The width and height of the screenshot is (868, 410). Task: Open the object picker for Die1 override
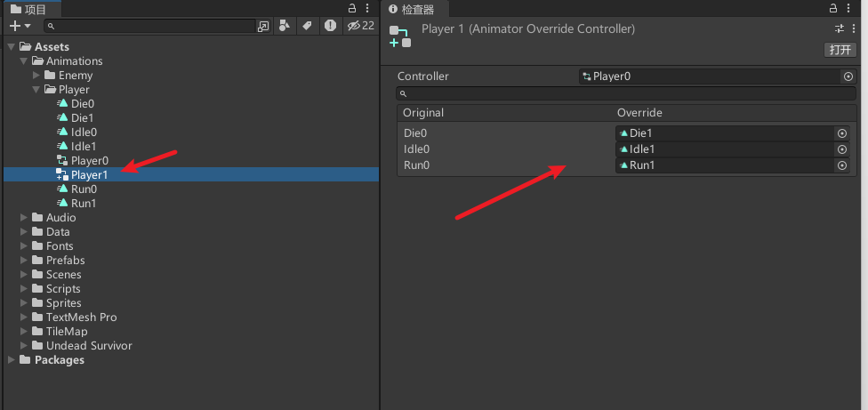pos(841,133)
